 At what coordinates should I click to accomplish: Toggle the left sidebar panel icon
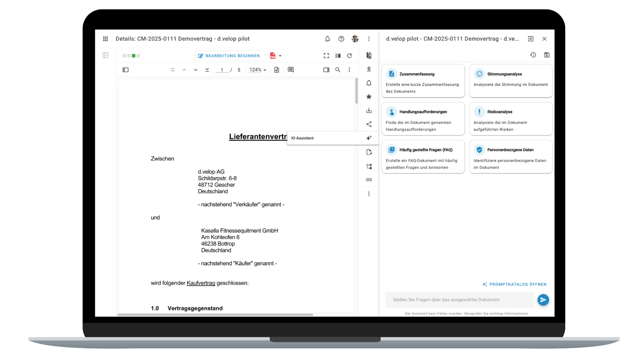click(106, 55)
